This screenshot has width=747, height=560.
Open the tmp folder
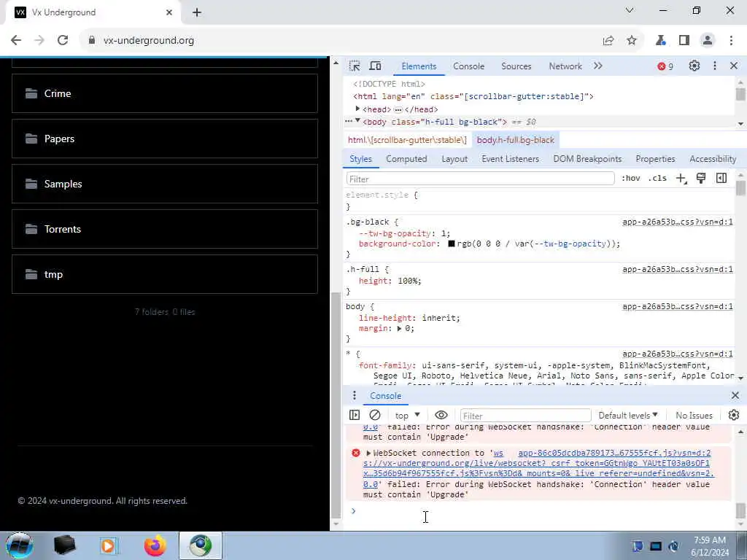point(165,274)
